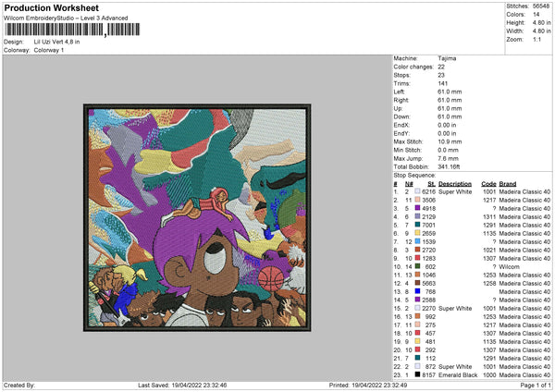Screen dimensions: 555x392
Task: Click the Machine value Tajima
Action: 447,58
